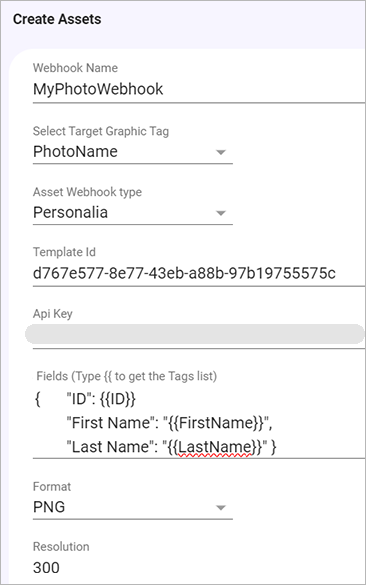This screenshot has width=366, height=585.
Task: Click the Resolution field showing 300
Action: click(46, 567)
